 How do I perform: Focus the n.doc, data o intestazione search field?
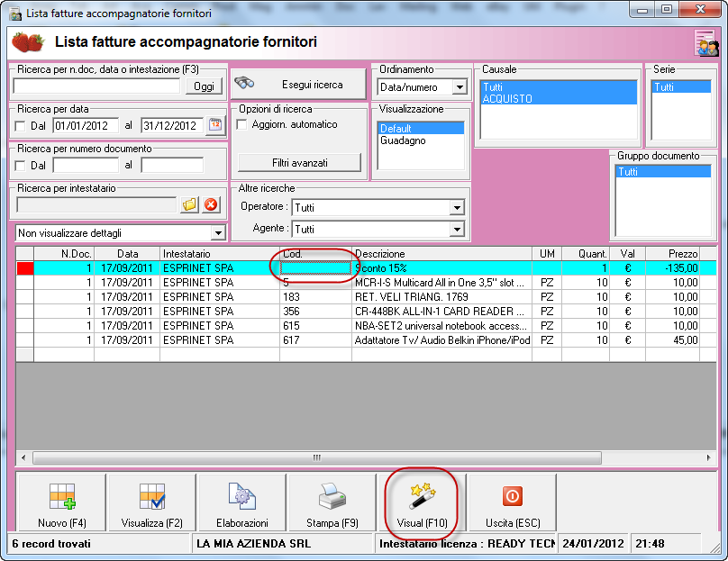96,86
